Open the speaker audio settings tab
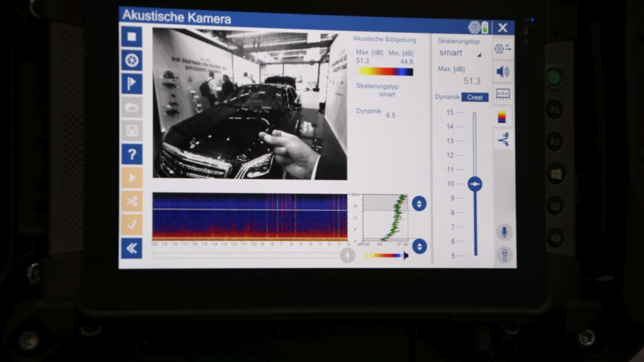The height and width of the screenshot is (362, 644). click(502, 71)
